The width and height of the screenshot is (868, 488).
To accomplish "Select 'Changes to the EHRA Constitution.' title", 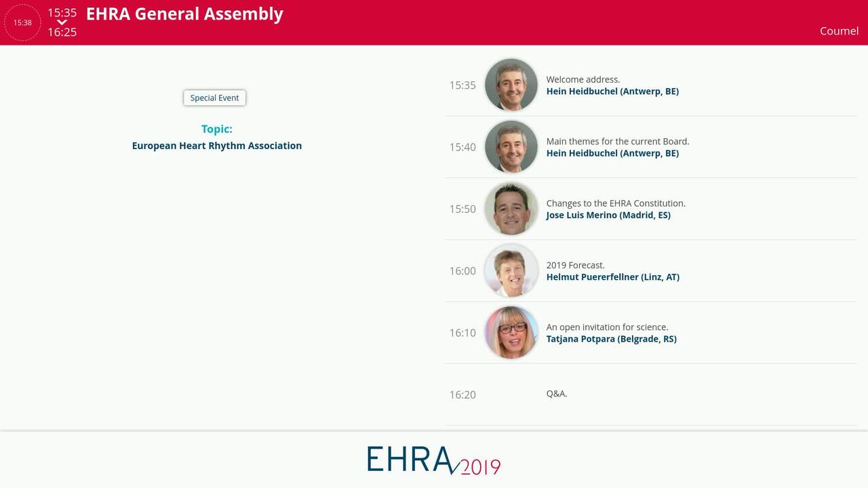I will pos(616,203).
